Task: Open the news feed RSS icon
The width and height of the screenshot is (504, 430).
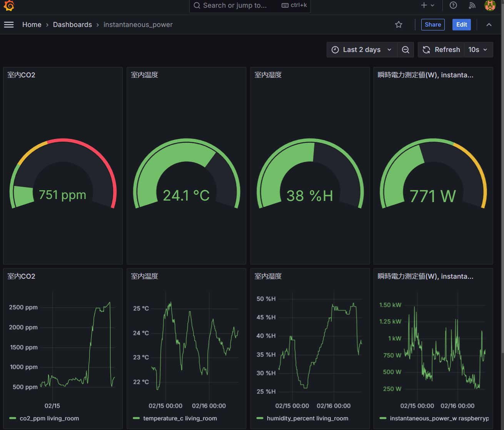Action: pyautogui.click(x=472, y=5)
